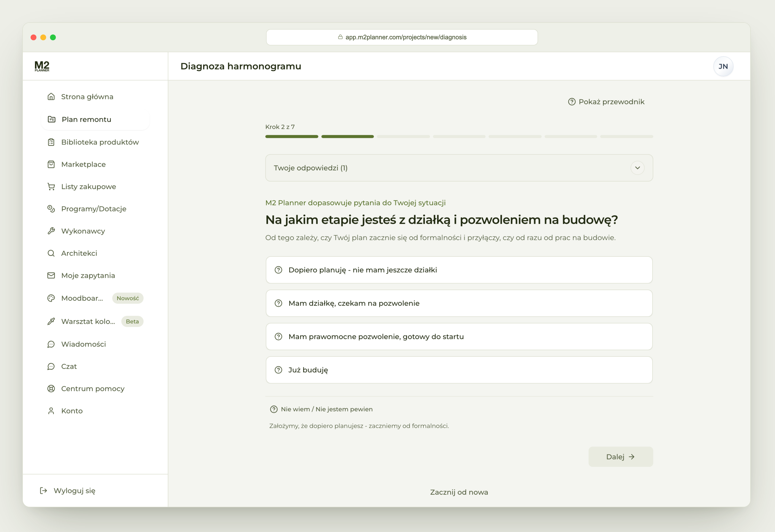The height and width of the screenshot is (532, 775).
Task: Click the 'Krok 2 z 7' step label
Action: 280,127
